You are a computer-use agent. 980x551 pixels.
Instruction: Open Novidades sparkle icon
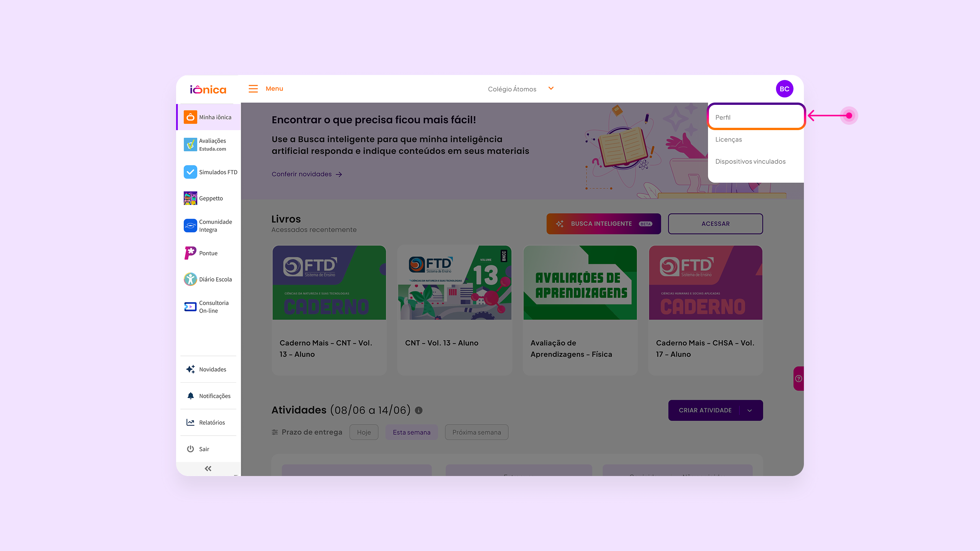(x=190, y=369)
